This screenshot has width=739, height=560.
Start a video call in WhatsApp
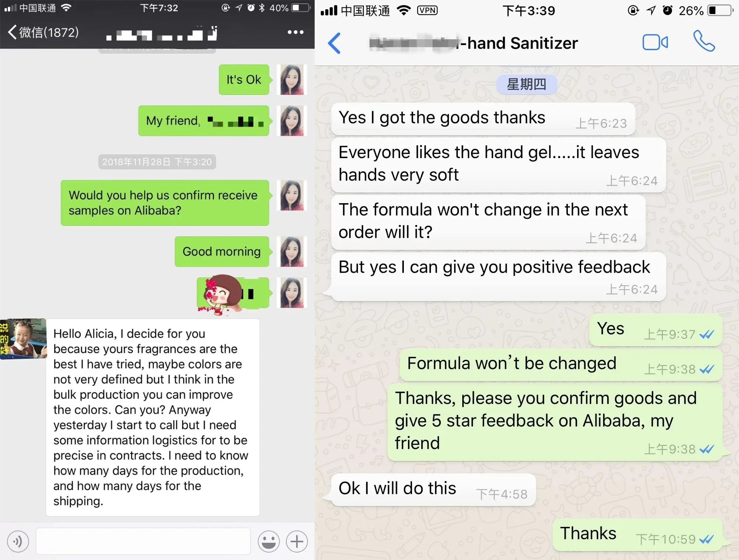pos(655,42)
